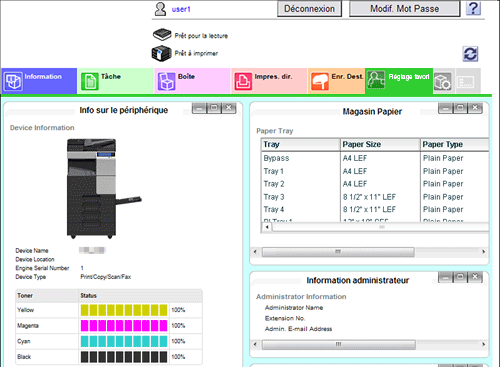
Task: Click the Device Name label
Action: click(x=32, y=251)
